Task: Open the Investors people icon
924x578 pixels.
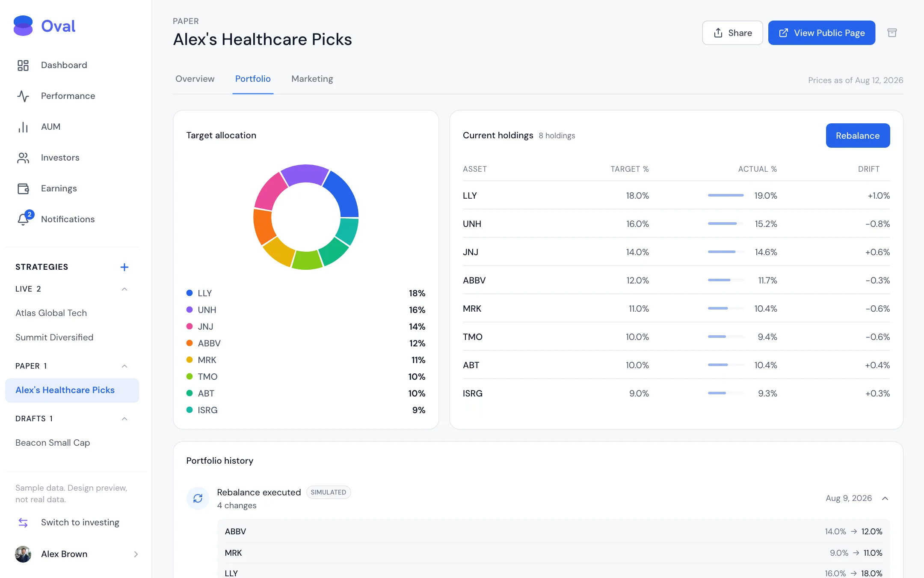Action: [23, 158]
